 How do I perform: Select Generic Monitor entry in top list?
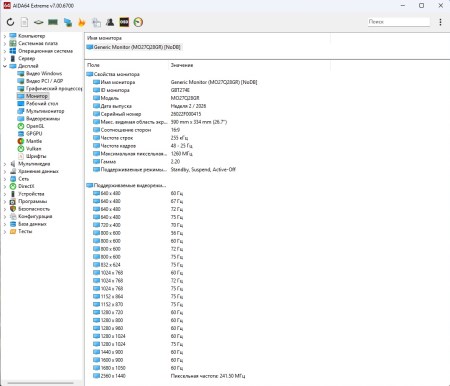pyautogui.click(x=133, y=47)
